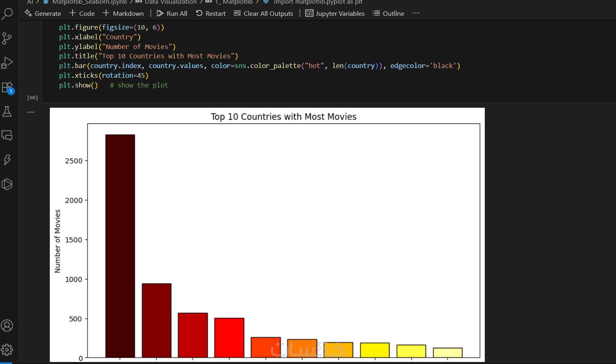Open the Source Control view
The width and height of the screenshot is (616, 364).
(x=7, y=38)
